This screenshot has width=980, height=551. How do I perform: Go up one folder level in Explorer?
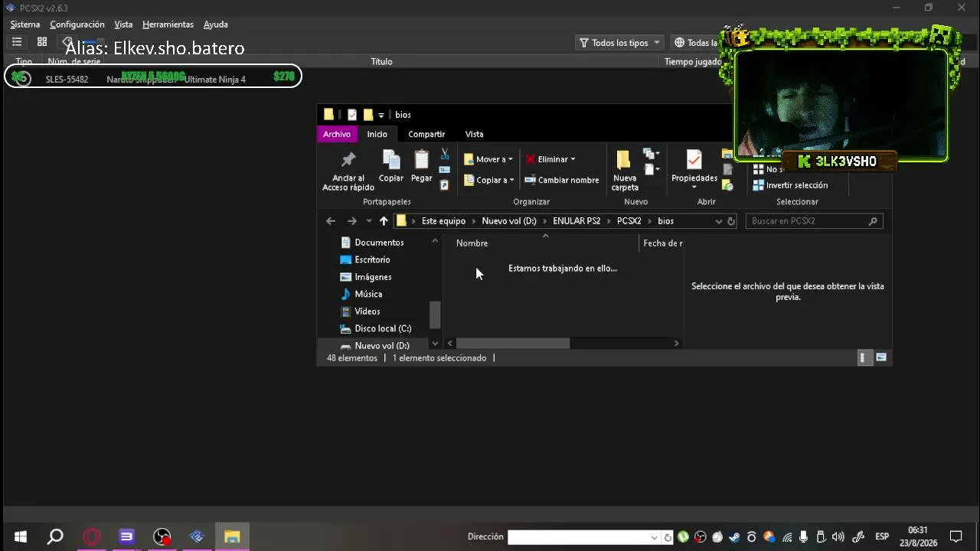(384, 221)
